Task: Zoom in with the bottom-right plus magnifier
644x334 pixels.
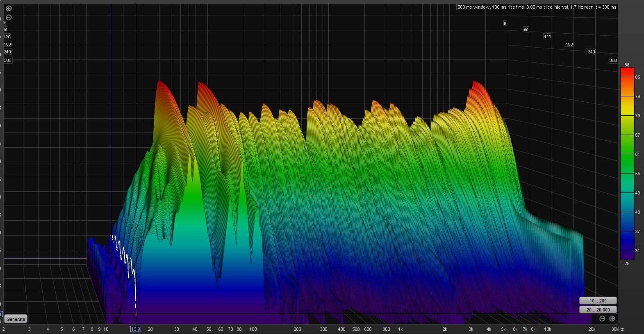Action: point(612,319)
